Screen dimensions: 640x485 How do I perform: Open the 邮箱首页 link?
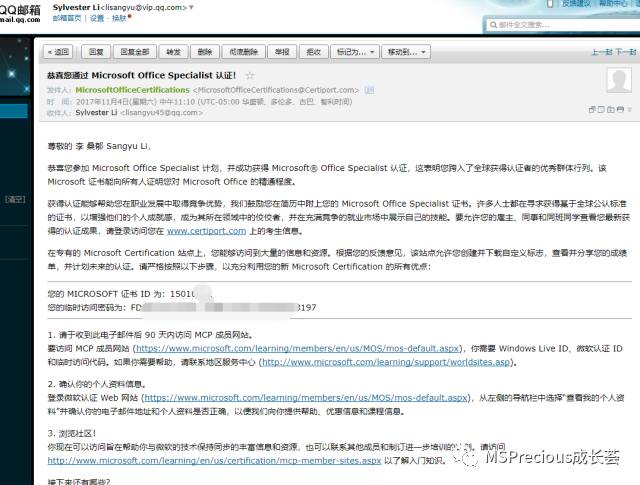coord(67,18)
